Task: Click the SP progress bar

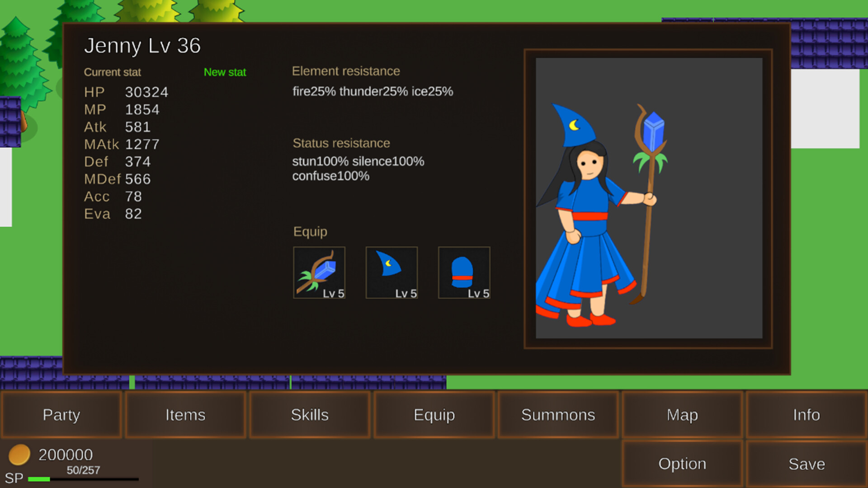Action: [x=83, y=479]
